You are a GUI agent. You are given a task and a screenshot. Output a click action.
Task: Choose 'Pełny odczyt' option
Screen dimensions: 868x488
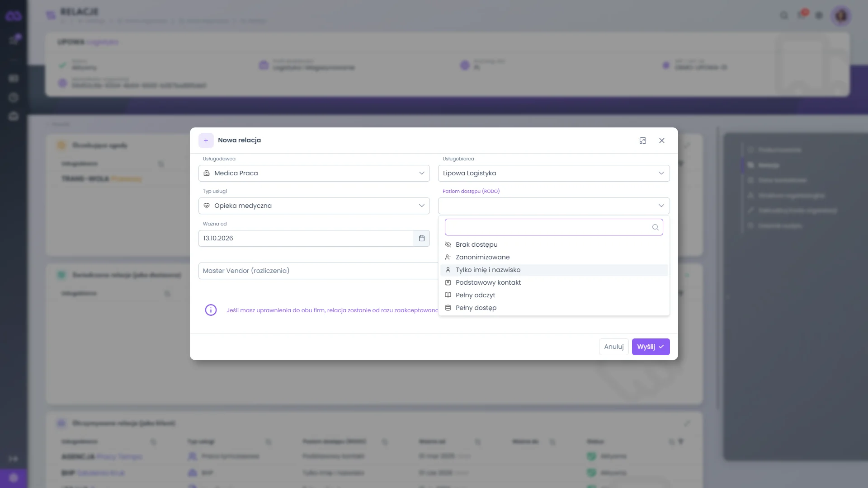click(x=554, y=295)
